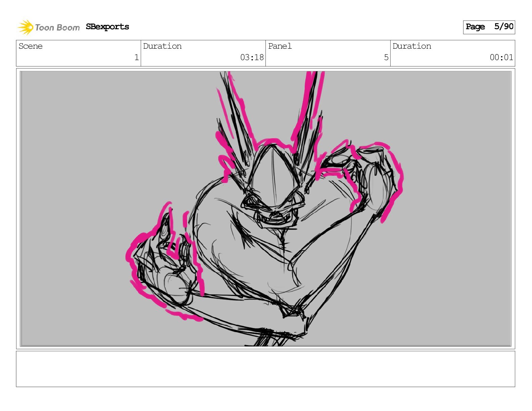Click the Toon Boom starburst logo icon
This screenshot has width=532, height=411.
click(x=26, y=27)
